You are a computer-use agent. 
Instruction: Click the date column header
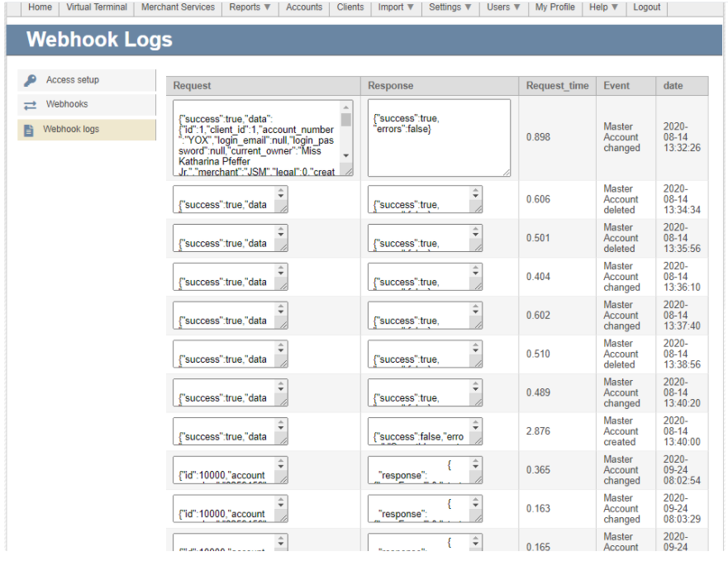[x=682, y=86]
